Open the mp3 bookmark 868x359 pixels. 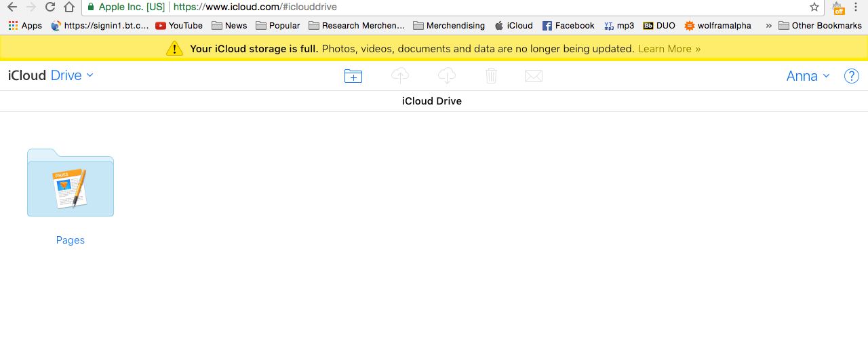point(619,26)
